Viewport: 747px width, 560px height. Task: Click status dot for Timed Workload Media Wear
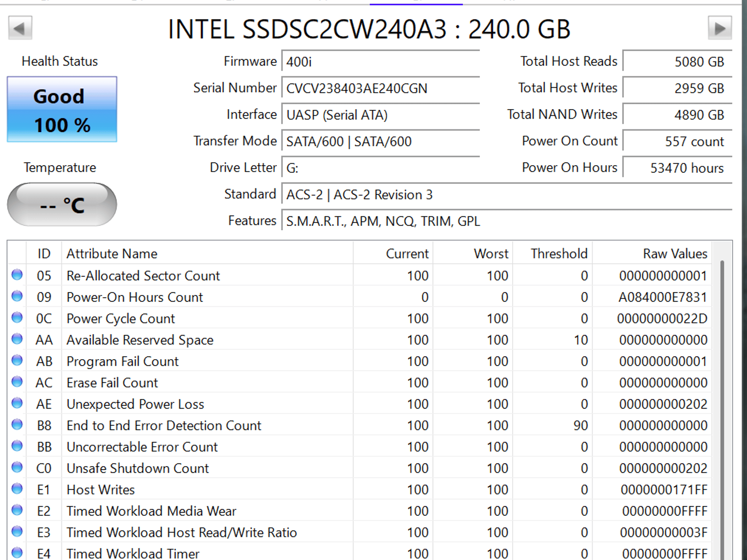pos(17,510)
